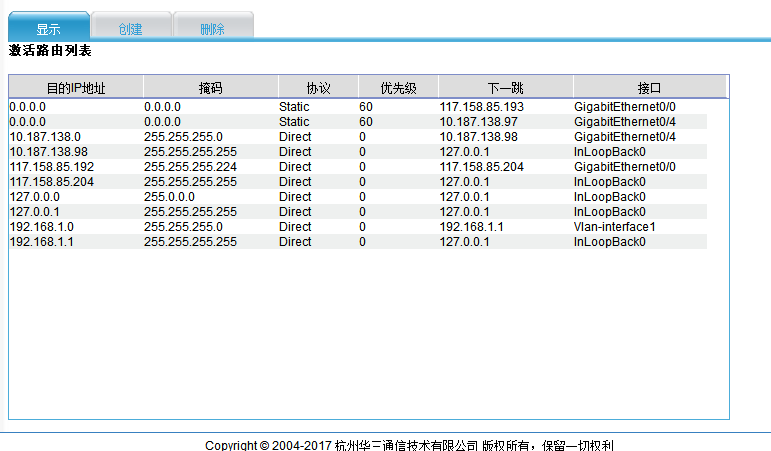
Task: Click mask 255.0.0.0
Action: [169, 197]
